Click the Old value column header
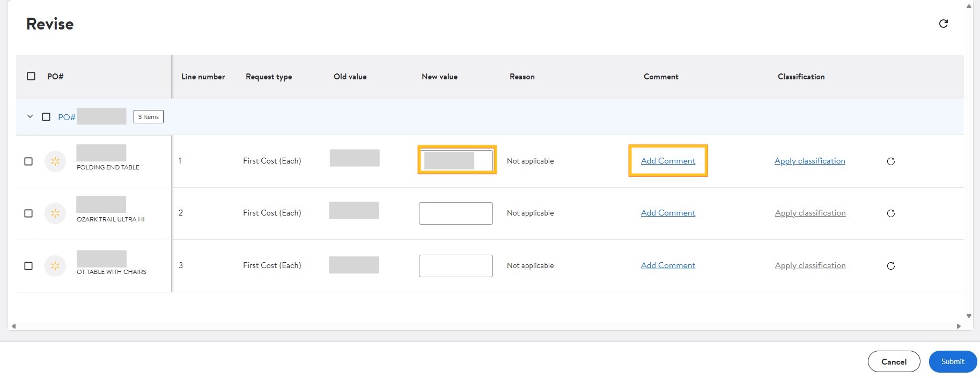980x378 pixels. (350, 77)
